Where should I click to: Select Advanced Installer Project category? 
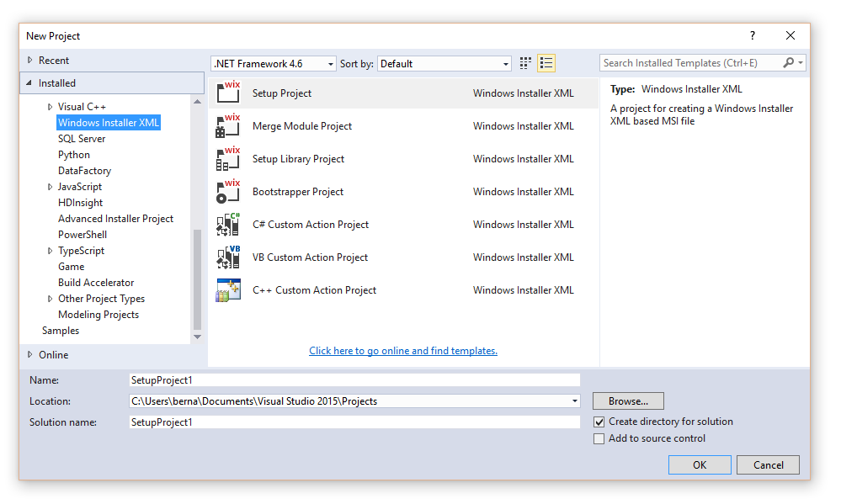coord(115,219)
